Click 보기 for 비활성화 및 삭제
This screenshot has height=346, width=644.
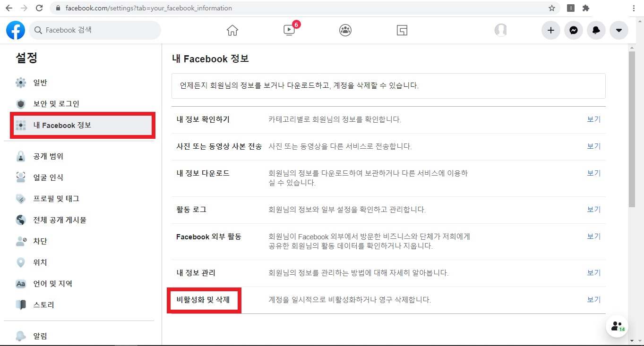pos(594,300)
